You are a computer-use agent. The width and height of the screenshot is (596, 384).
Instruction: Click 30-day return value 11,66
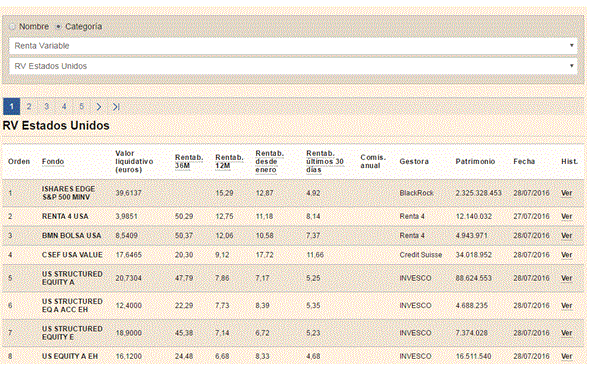pyautogui.click(x=315, y=255)
